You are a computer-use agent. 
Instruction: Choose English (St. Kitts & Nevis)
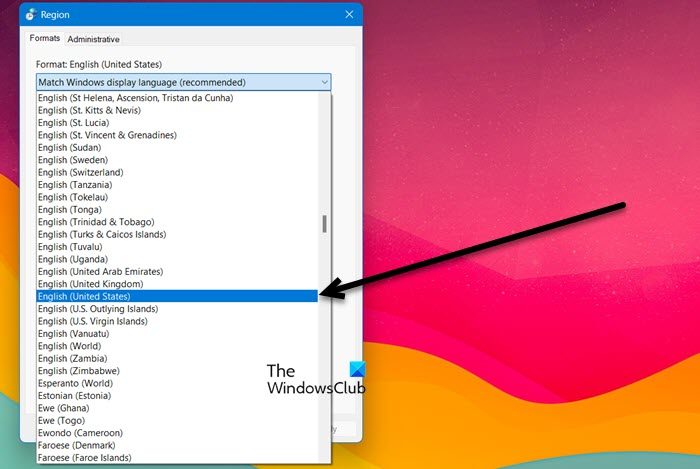(177, 110)
